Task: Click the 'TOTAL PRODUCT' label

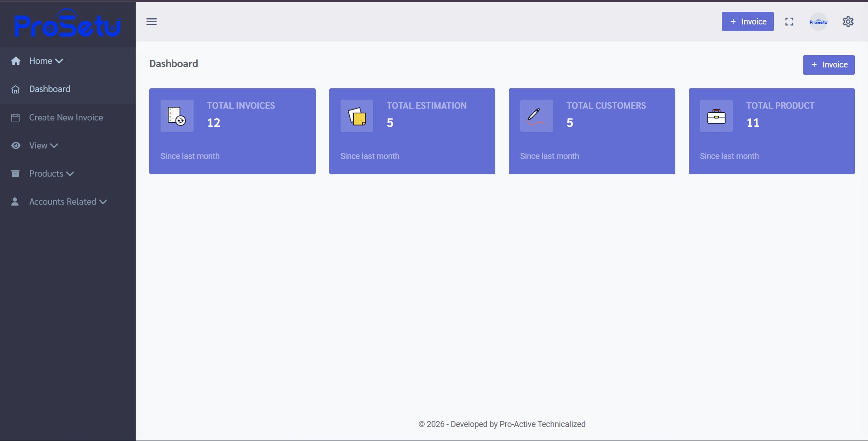Action: click(x=780, y=105)
